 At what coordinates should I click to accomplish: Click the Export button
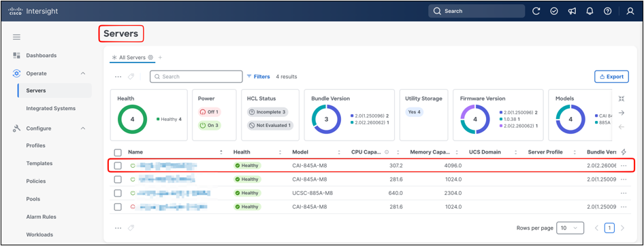click(611, 77)
